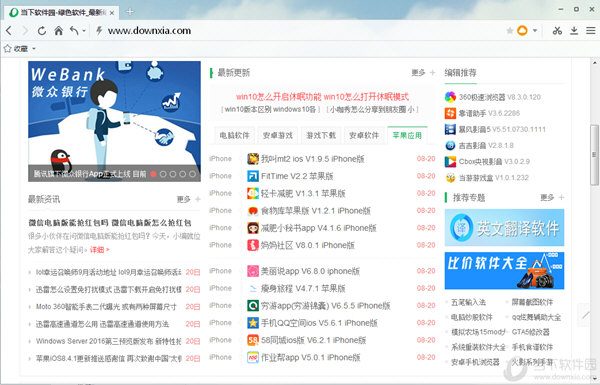Viewport: 600px width, 385px height.
Task: Click the 轻卡减肥 app icon
Action: (x=253, y=193)
